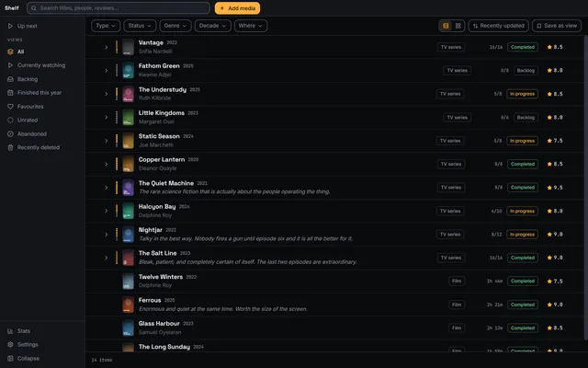Click Backlog badge for Fathom Green

[526, 70]
